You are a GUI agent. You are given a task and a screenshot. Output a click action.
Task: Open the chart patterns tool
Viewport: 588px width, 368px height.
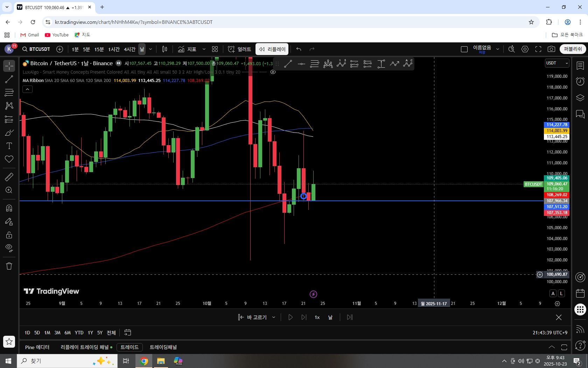pos(9,106)
